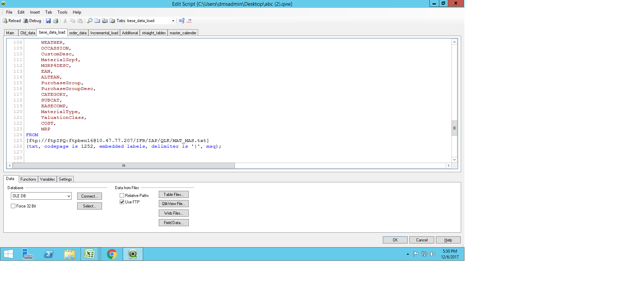Click the Copy icon in toolbar
Viewport: 644px width, 290px height.
[72, 21]
